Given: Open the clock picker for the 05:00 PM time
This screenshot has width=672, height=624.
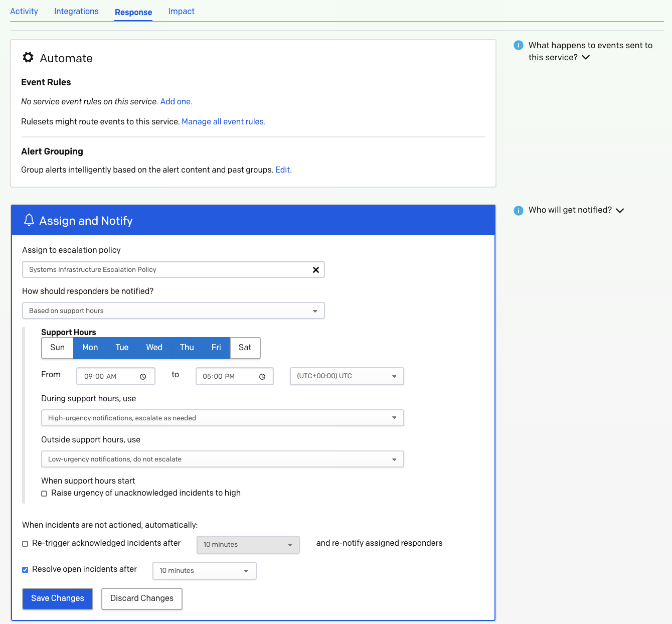Looking at the screenshot, I should 262,377.
